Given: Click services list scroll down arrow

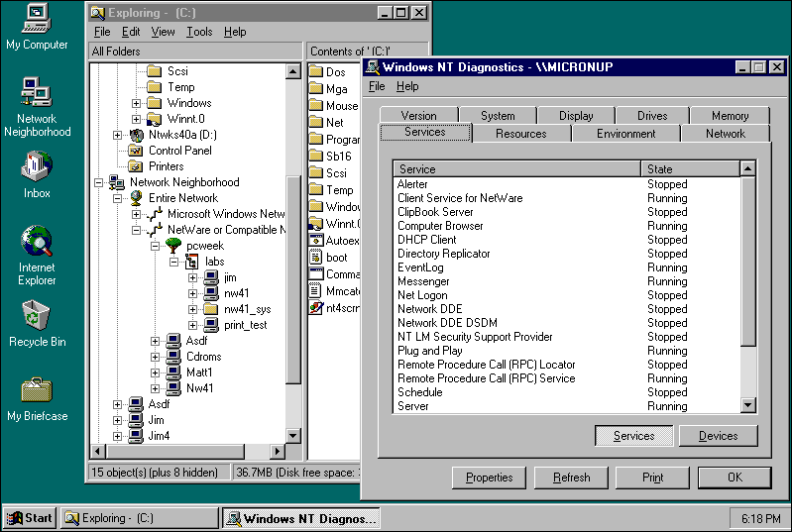Looking at the screenshot, I should tap(747, 405).
